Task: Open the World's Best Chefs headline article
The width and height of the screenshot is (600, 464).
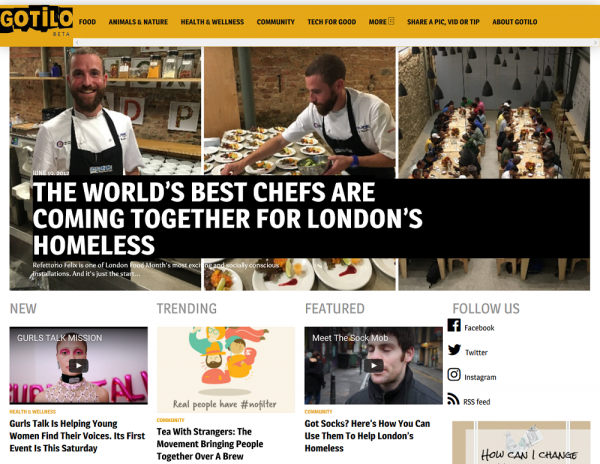Action: 228,218
